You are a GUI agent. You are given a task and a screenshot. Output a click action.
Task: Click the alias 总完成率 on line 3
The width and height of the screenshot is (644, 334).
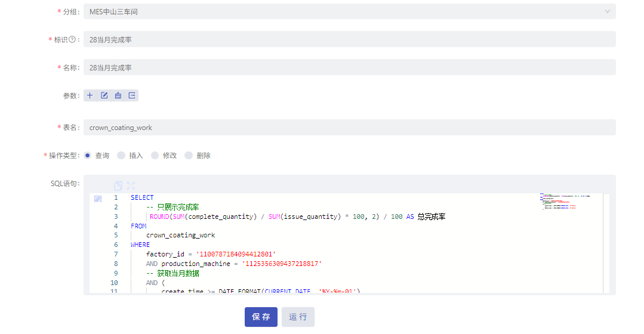click(x=432, y=217)
